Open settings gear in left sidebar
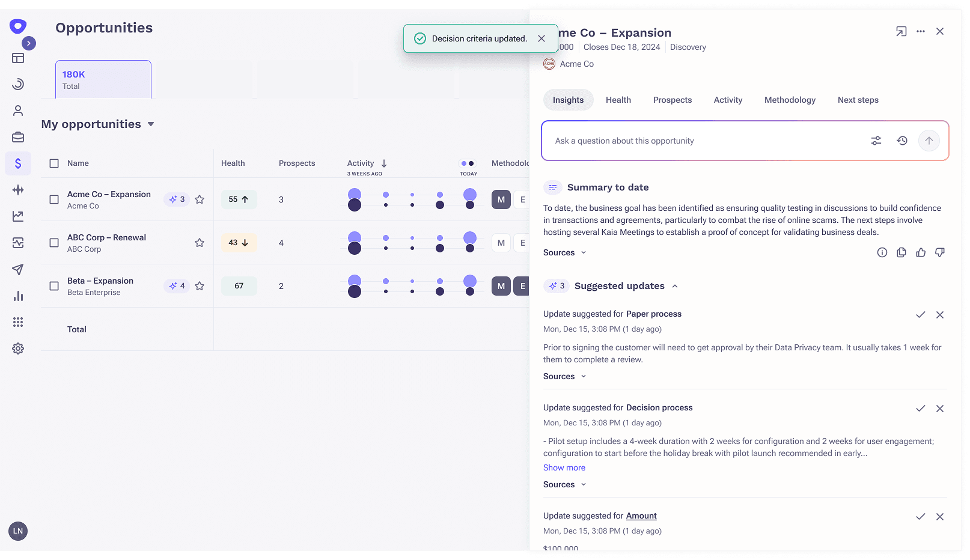 click(18, 348)
